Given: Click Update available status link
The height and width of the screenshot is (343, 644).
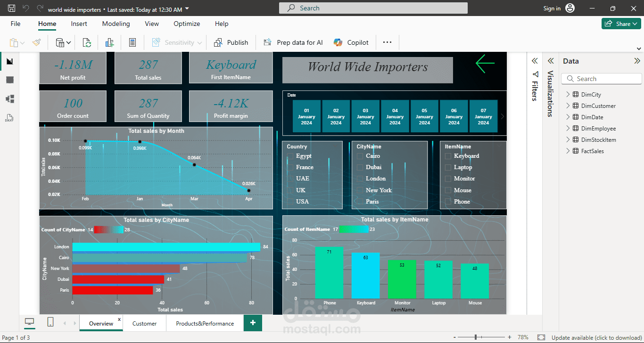Looking at the screenshot, I should (597, 337).
